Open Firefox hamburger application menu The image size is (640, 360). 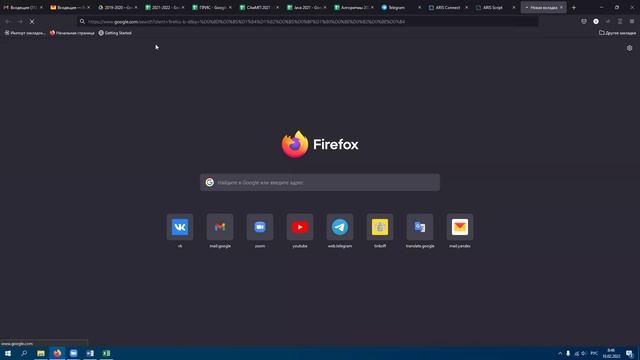pyautogui.click(x=632, y=21)
